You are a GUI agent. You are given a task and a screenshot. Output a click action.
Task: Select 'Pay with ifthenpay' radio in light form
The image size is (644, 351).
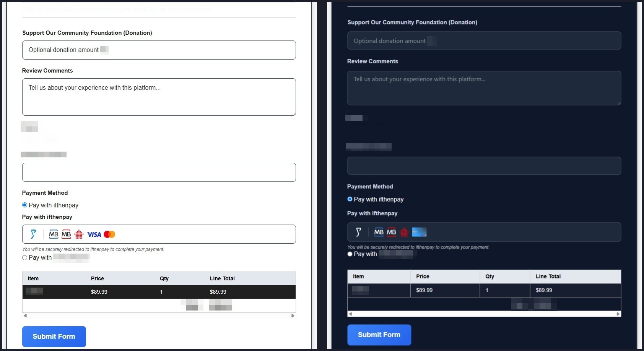pos(25,205)
